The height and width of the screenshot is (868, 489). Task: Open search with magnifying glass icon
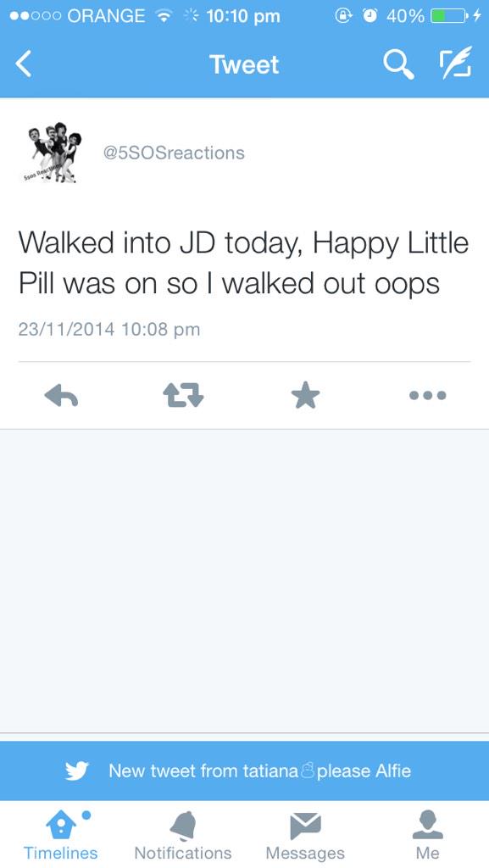pyautogui.click(x=399, y=64)
